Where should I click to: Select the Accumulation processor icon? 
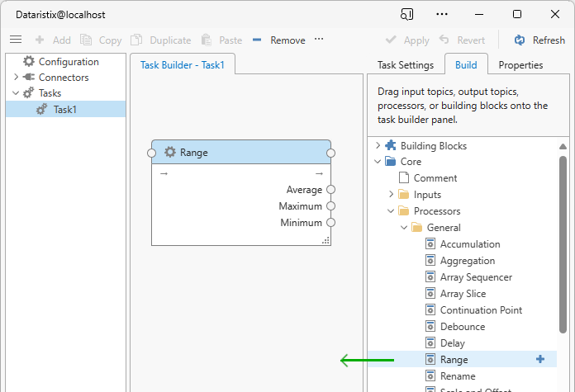pos(430,244)
